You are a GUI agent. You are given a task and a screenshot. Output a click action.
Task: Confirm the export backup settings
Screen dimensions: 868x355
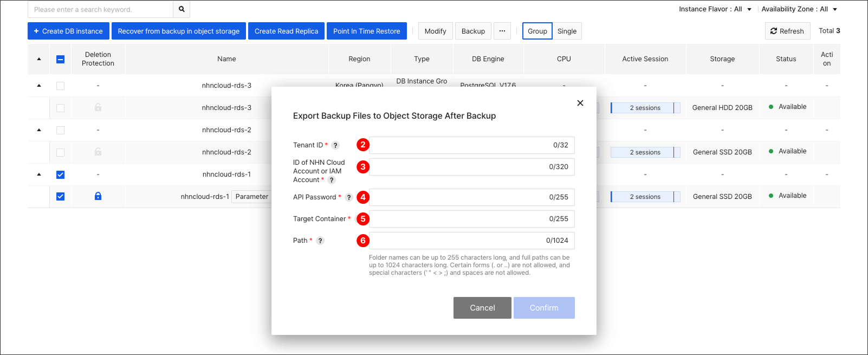(544, 308)
